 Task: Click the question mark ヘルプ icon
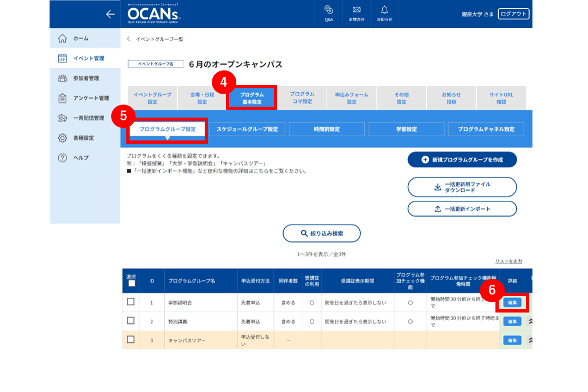coord(63,157)
